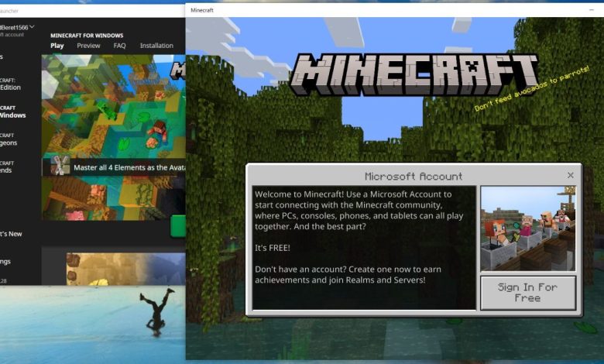Click the Minecraft window title text
This screenshot has height=364, width=604.
click(x=202, y=10)
